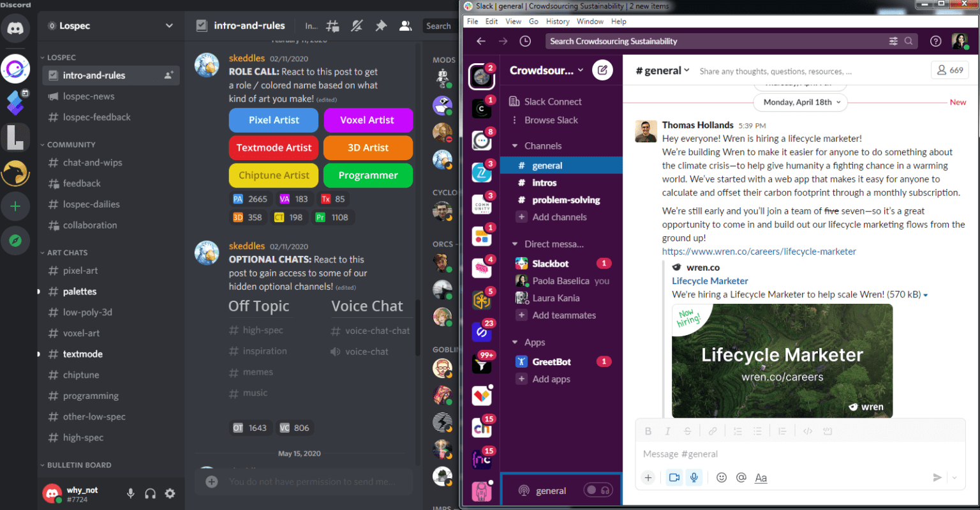Viewport: 980px width, 510px height.
Task: Click the Pixel Artist role button
Action: tap(274, 120)
